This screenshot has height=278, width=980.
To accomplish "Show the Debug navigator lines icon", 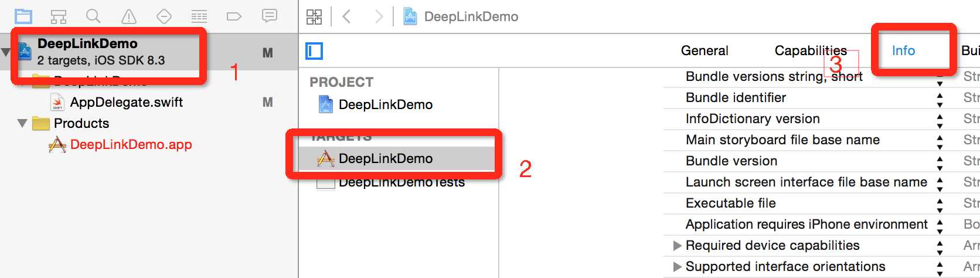I will (199, 16).
